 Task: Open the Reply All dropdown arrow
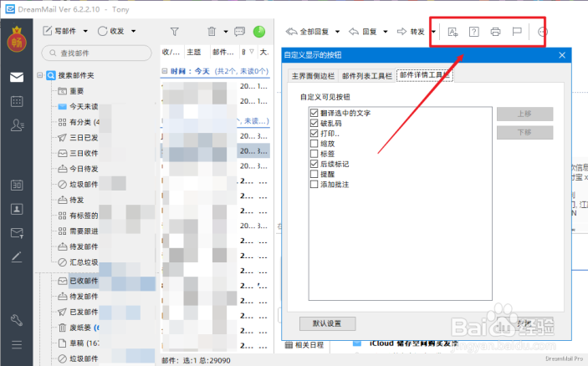pyautogui.click(x=338, y=32)
